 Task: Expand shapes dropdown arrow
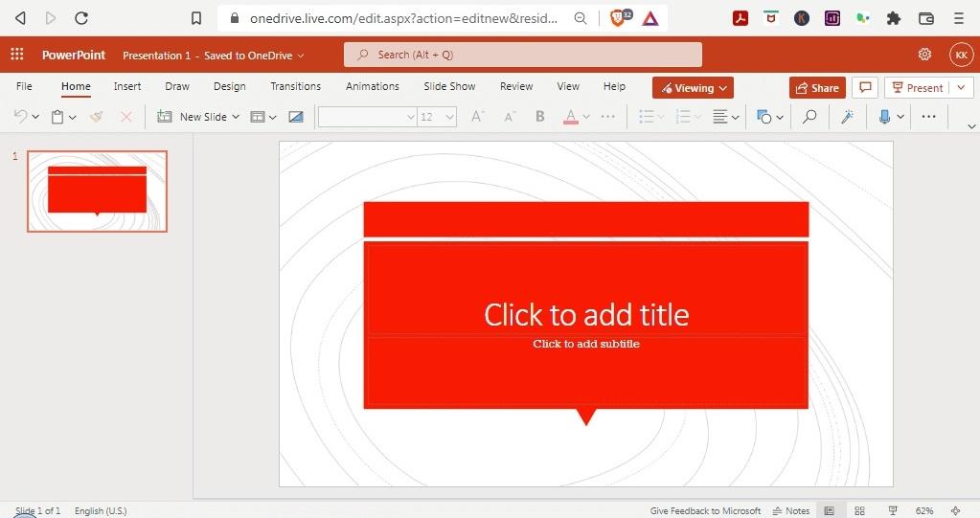point(780,116)
